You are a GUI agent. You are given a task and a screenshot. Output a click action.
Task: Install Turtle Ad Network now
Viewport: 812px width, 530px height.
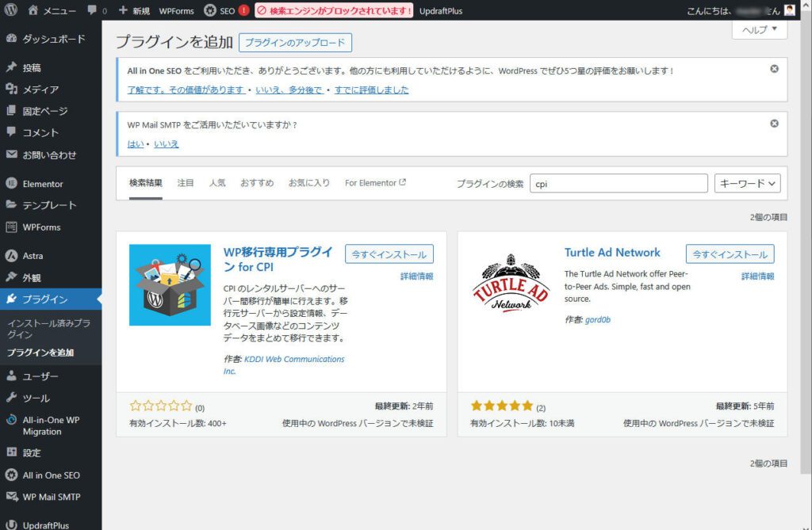pos(730,254)
